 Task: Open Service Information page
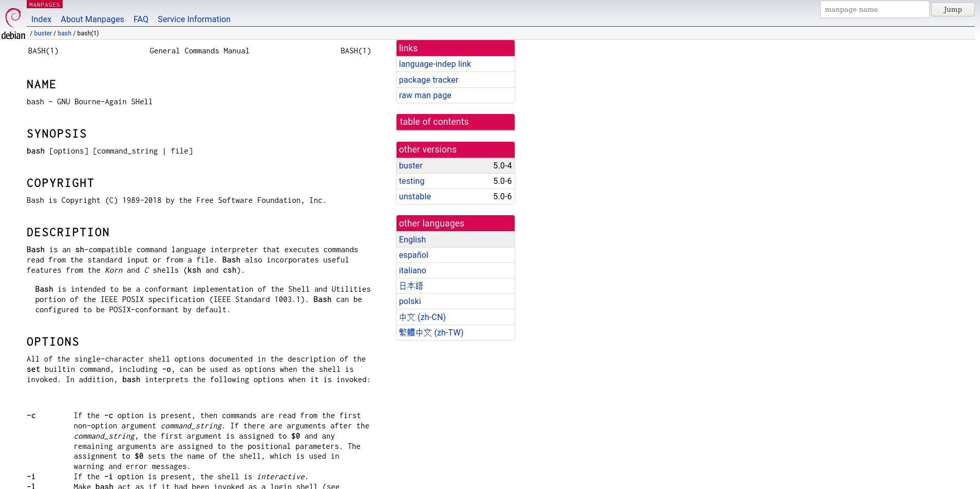[x=194, y=19]
